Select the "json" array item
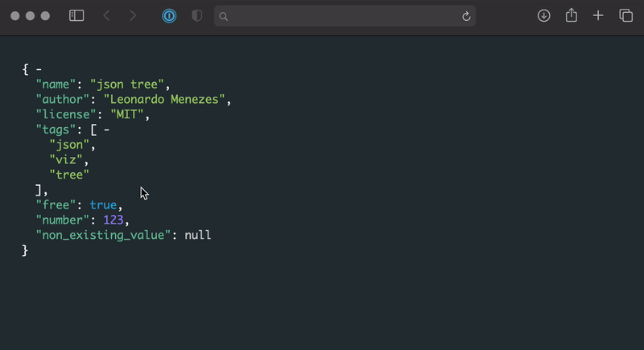This screenshot has height=350, width=644. click(69, 145)
